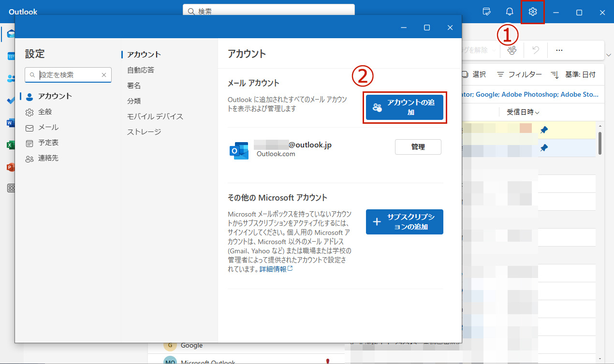Open フィルター in message list
Viewport: 614px width, 364px height.
[x=519, y=74]
